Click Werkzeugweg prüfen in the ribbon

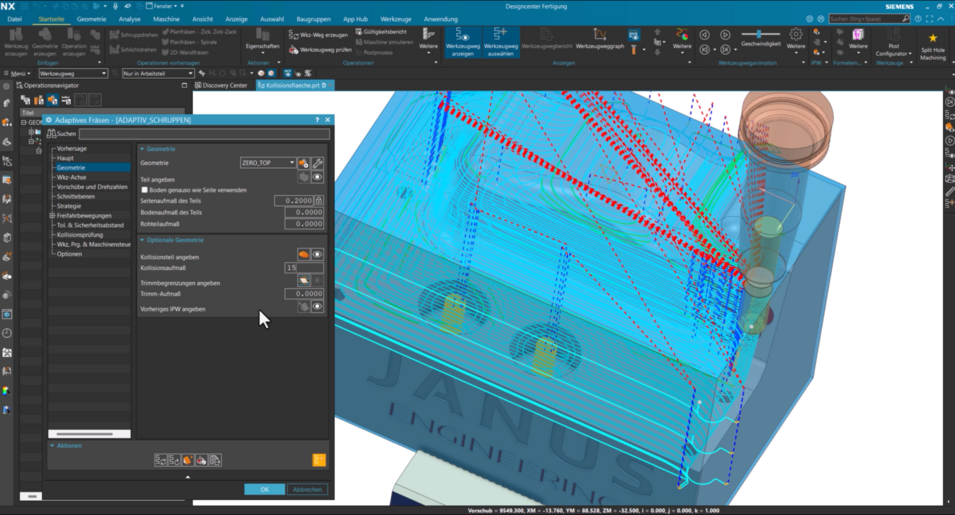point(320,50)
